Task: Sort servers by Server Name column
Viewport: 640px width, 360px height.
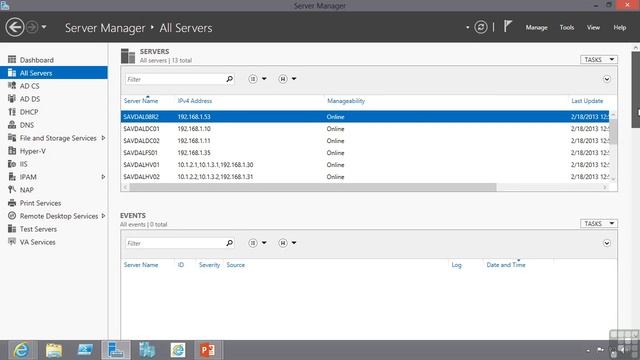Action: (x=141, y=101)
